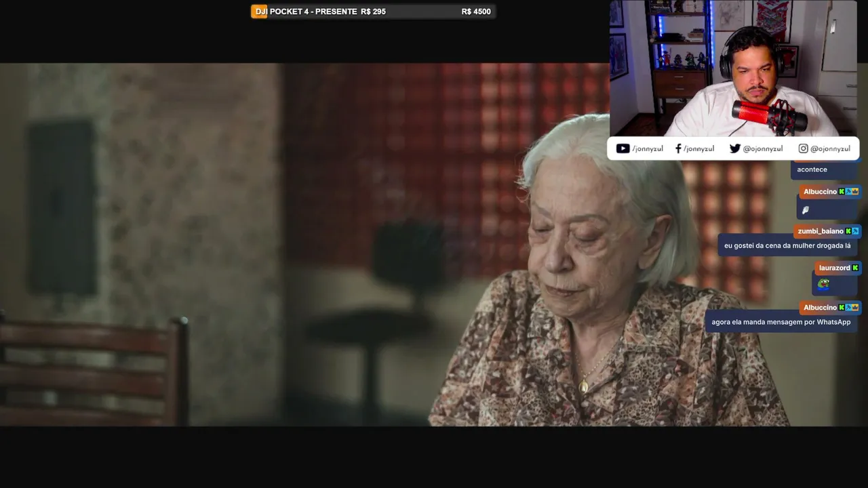The height and width of the screenshot is (488, 868).
Task: Click the orange DJ badge in donation bar
Action: click(x=259, y=12)
